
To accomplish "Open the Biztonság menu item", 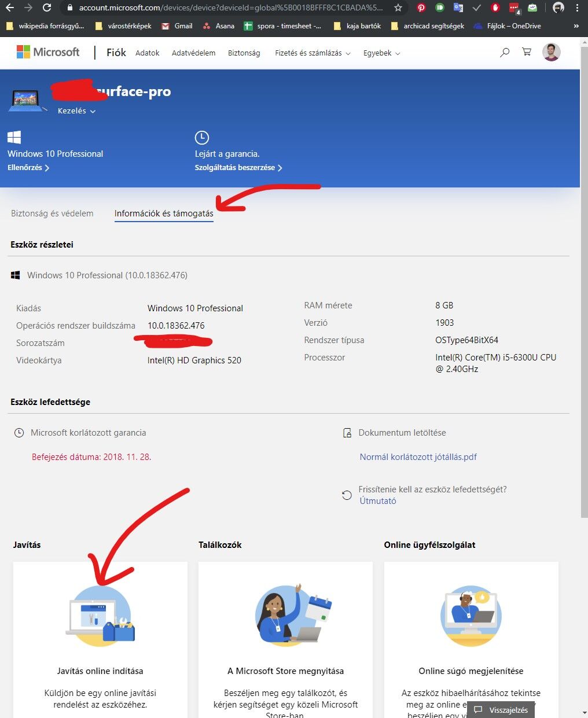I will (x=244, y=53).
